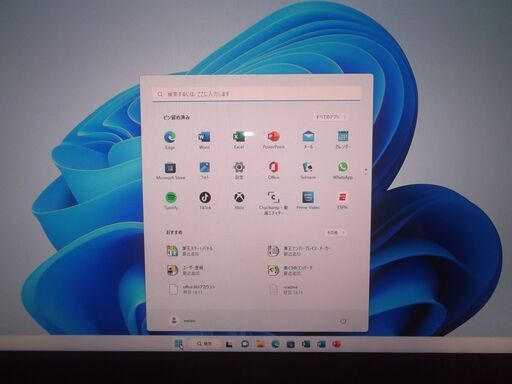The image size is (512, 384).
Task: Launch the Office app icon
Action: [273, 167]
